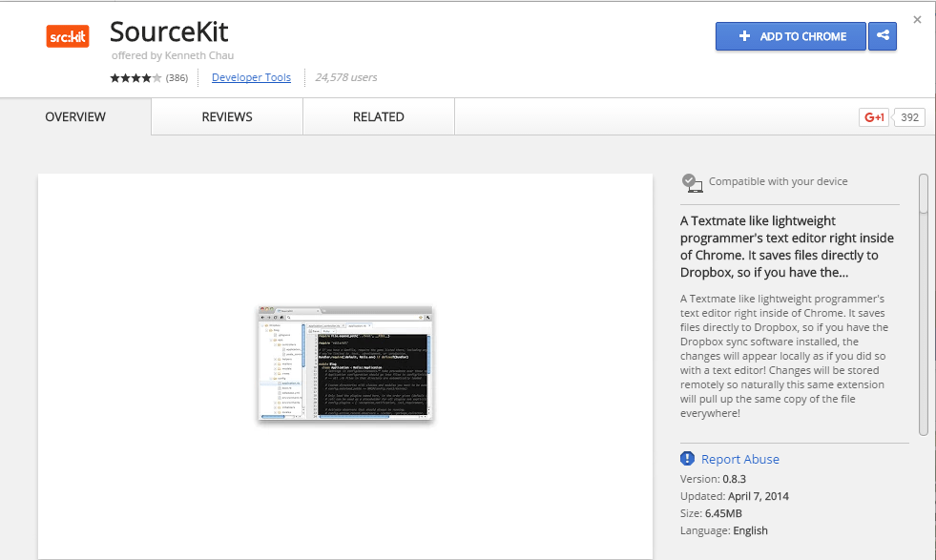Image resolution: width=936 pixels, height=560 pixels.
Task: Click the Size 6.45MB text
Action: click(x=711, y=513)
